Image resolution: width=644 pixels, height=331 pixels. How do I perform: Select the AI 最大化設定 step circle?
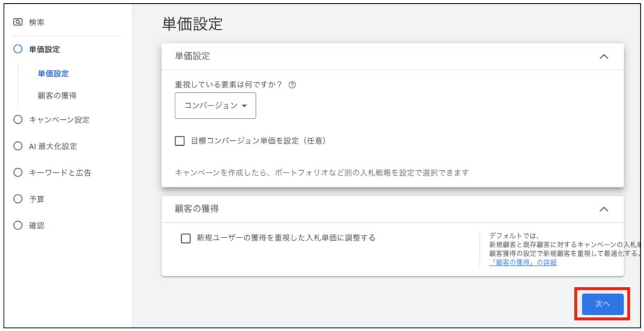tap(18, 146)
